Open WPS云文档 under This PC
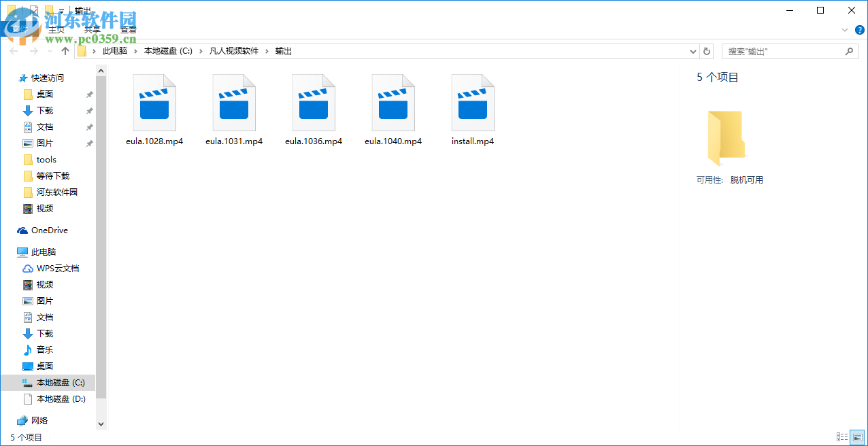The width and height of the screenshot is (868, 446). coord(58,269)
